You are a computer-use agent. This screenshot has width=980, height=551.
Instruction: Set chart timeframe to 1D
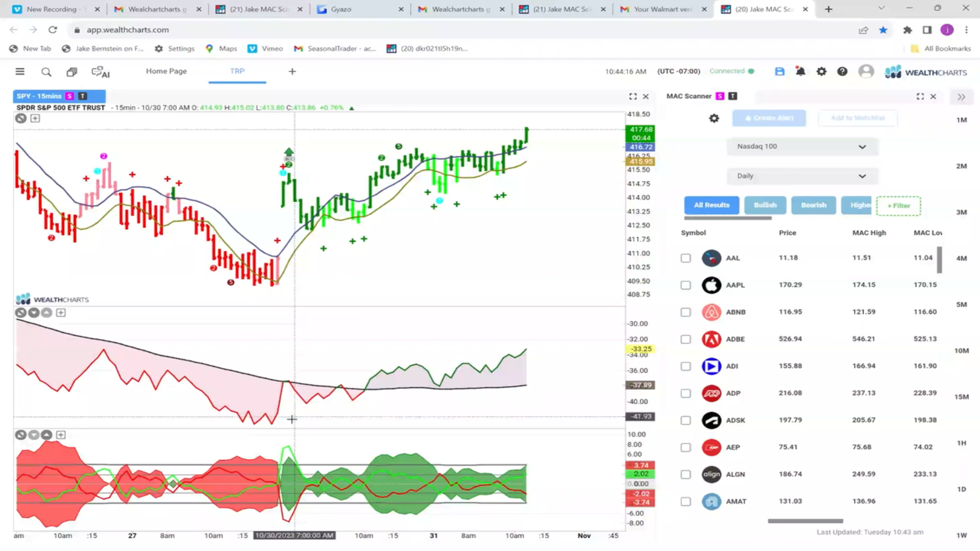(962, 489)
